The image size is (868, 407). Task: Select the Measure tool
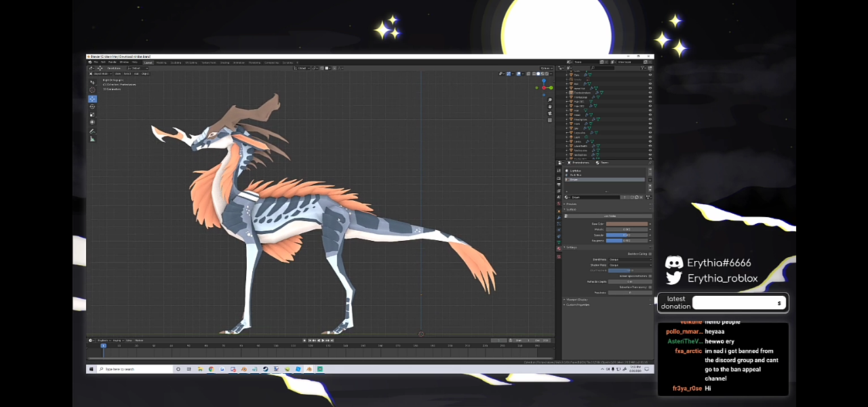click(92, 139)
